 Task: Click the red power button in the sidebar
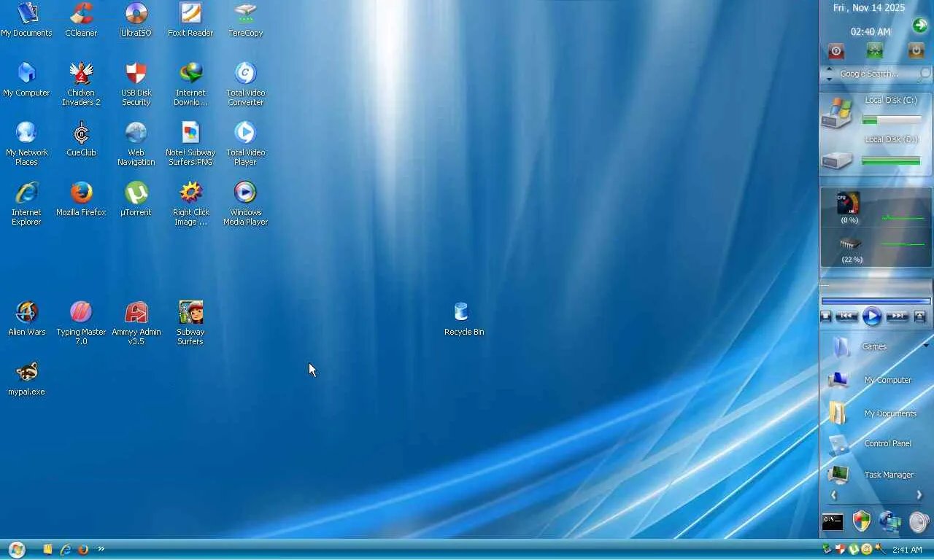click(836, 51)
